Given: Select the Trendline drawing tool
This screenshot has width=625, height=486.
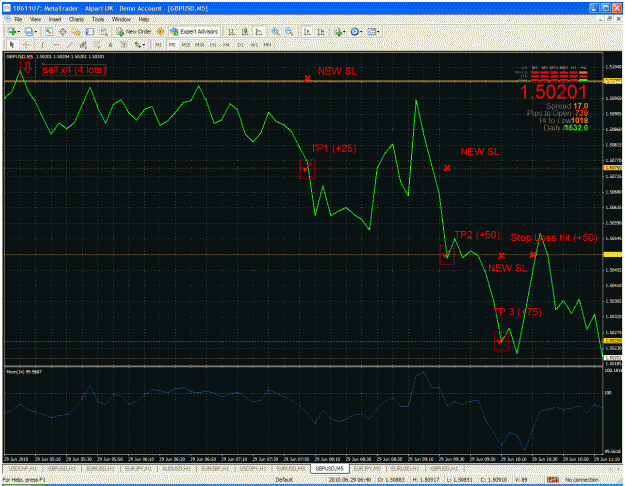Looking at the screenshot, I should (x=69, y=45).
